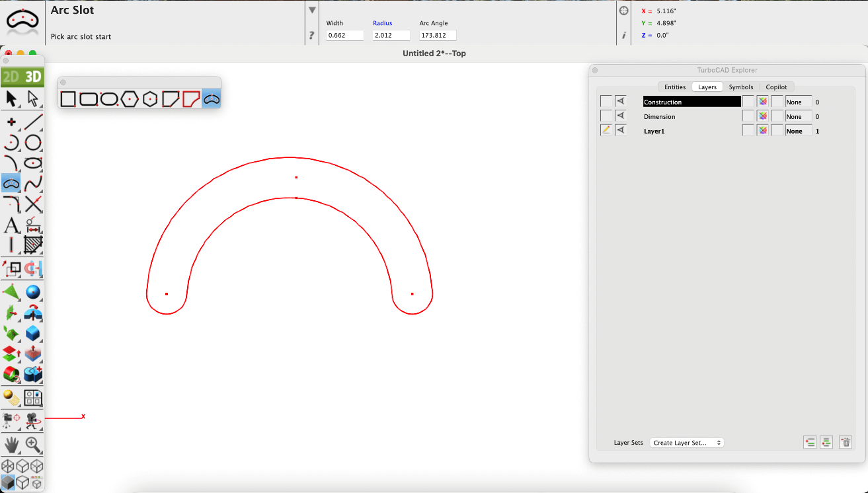The height and width of the screenshot is (493, 868).
Task: Choose the Text tool
Action: coord(11,225)
